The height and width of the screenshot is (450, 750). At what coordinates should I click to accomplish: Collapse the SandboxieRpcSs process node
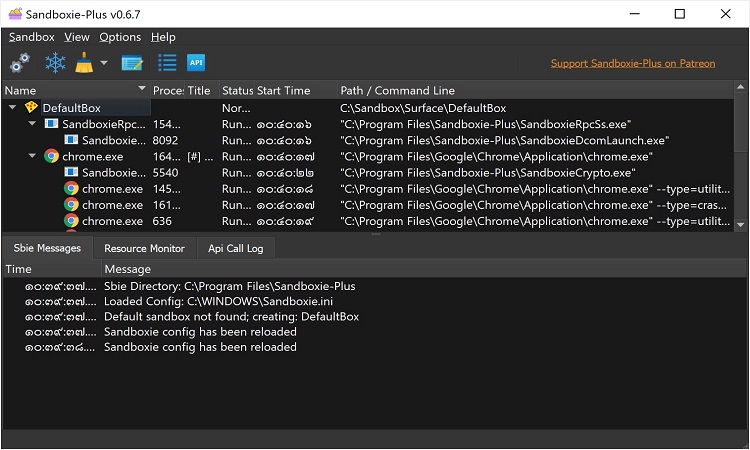tap(31, 124)
